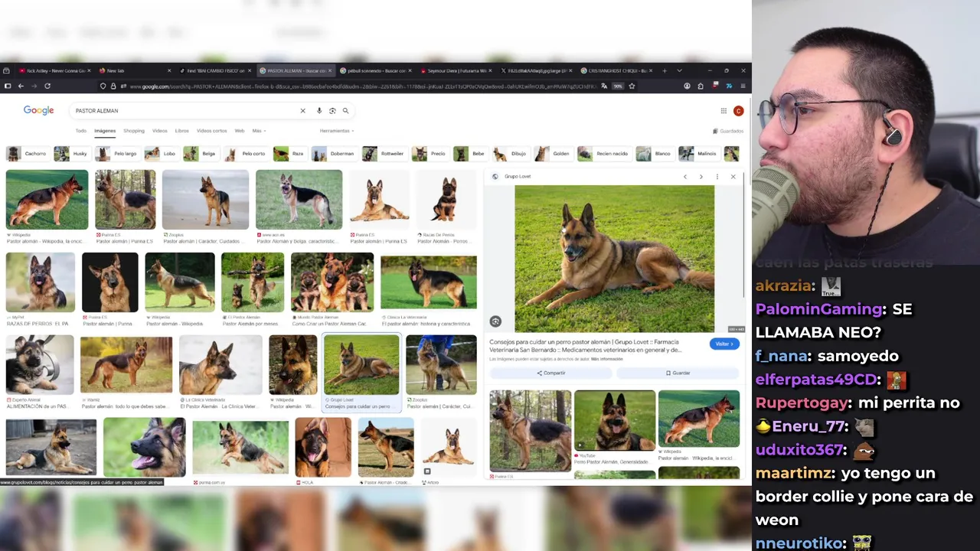Click the 'Grupo Lovet' source name in preview
Screen dimensions: 980x551
click(x=518, y=177)
